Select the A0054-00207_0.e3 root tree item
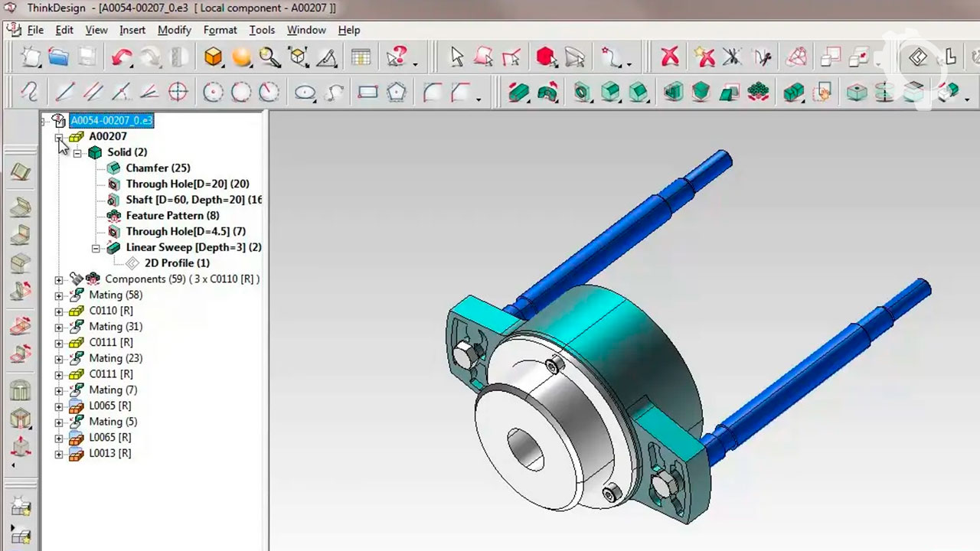This screenshot has height=551, width=980. tap(111, 120)
